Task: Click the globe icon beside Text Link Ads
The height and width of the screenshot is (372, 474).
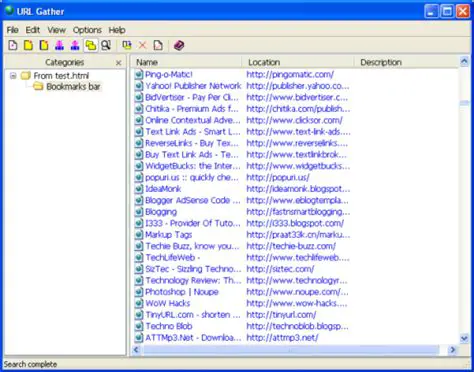Action: click(x=139, y=132)
